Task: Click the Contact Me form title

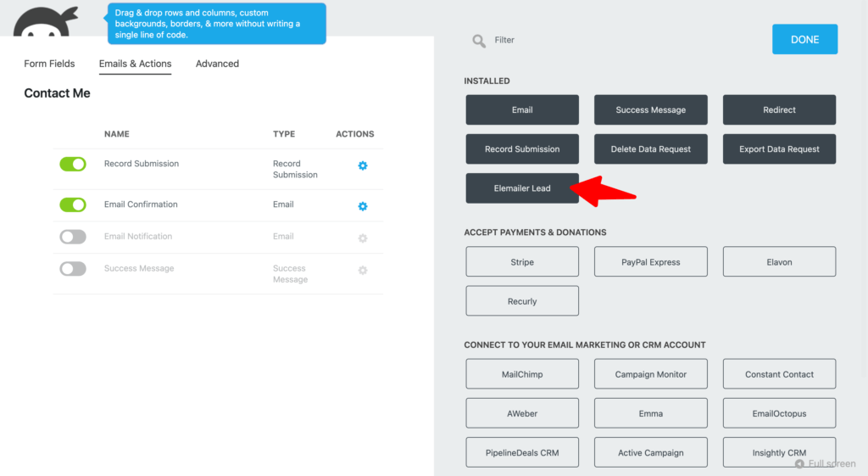Action: pos(57,93)
